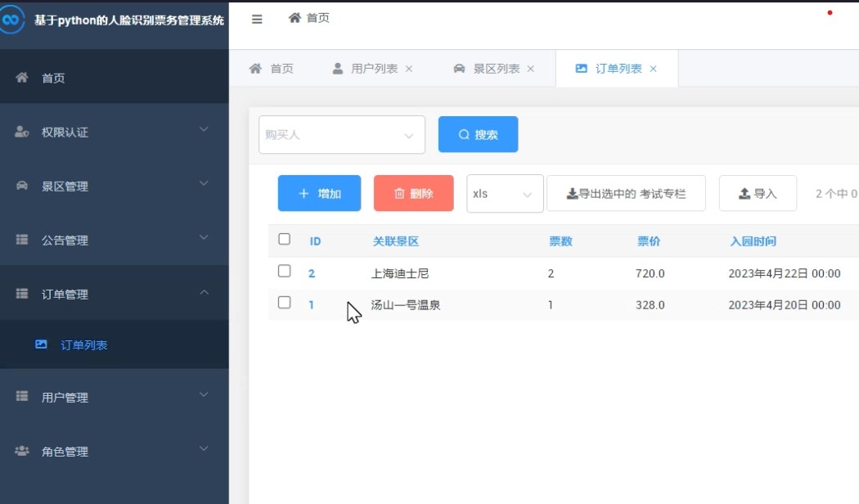Check the checkbox for order ID 2

[285, 269]
